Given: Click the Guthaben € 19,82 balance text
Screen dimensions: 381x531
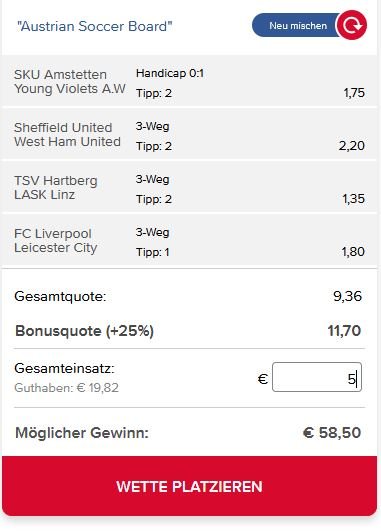Looking at the screenshot, I should 66,388.
